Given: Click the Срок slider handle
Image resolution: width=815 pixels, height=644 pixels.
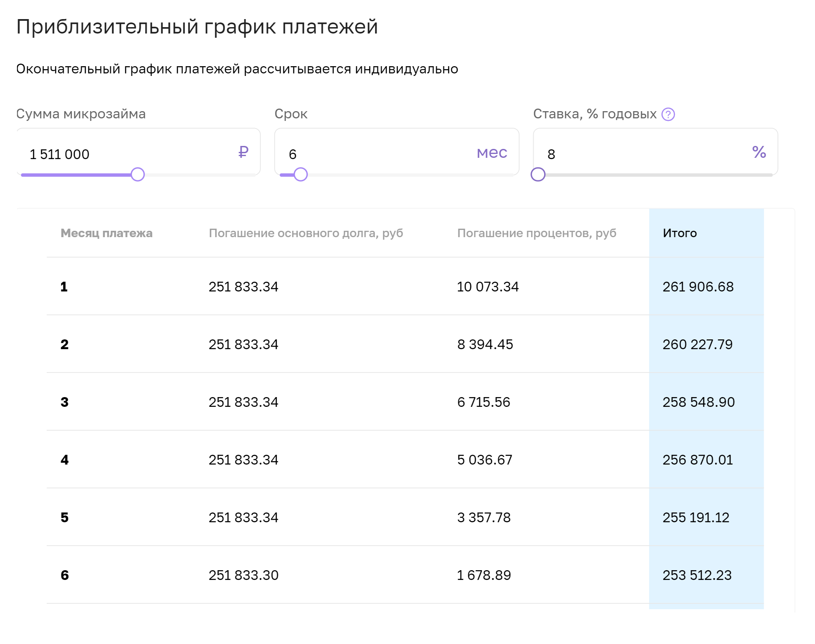Looking at the screenshot, I should click(301, 174).
